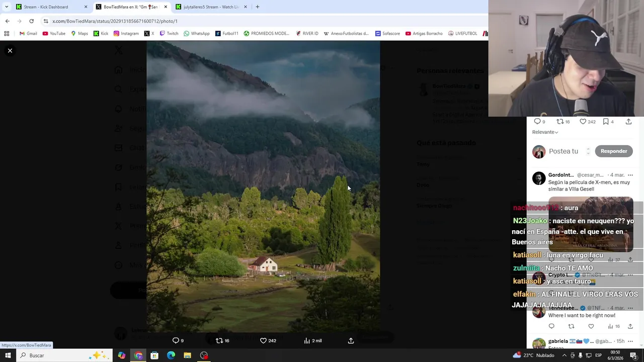Open LIVEFUTBOL bookmark

[462, 34]
